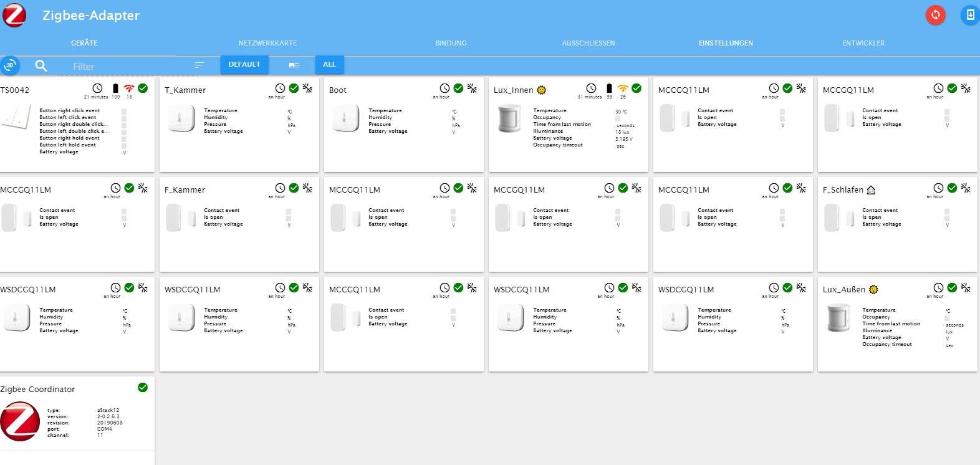The width and height of the screenshot is (980, 465).
Task: Switch to the Netzwerkkarte tab
Action: (267, 43)
